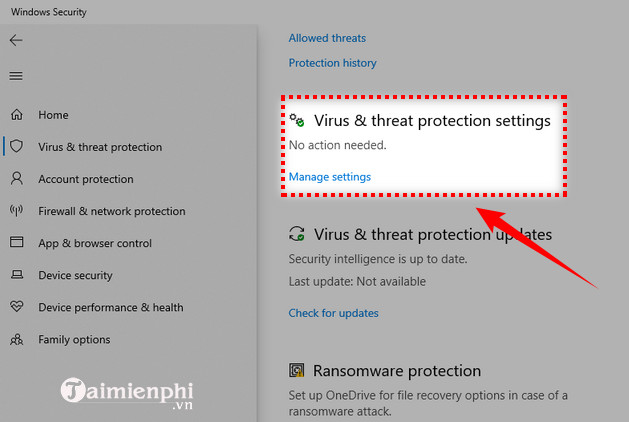Expand the hamburger navigation menu
The width and height of the screenshot is (629, 422).
(x=16, y=76)
